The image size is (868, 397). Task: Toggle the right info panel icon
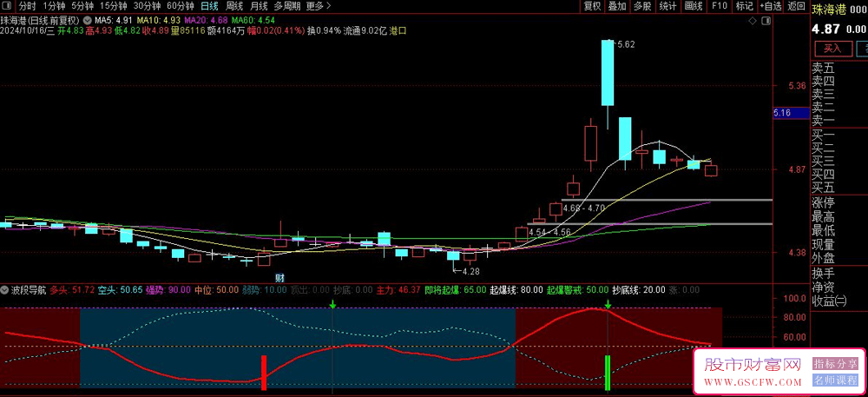point(766,21)
